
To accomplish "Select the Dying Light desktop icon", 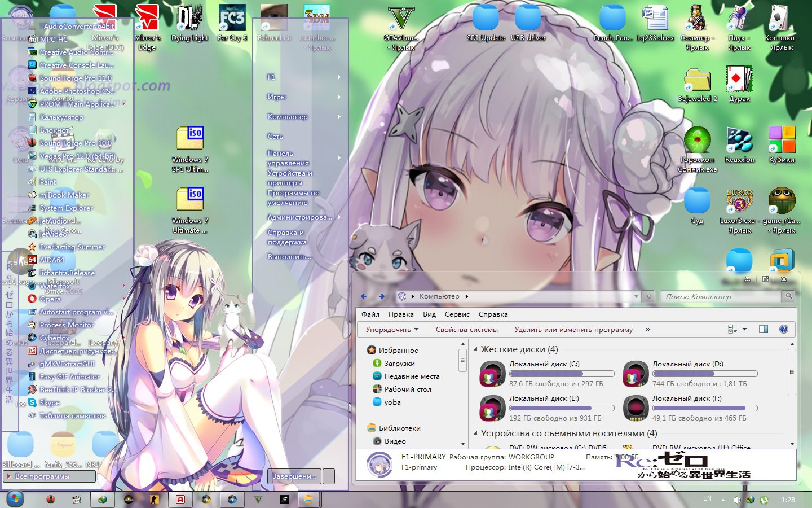I will coord(189,24).
